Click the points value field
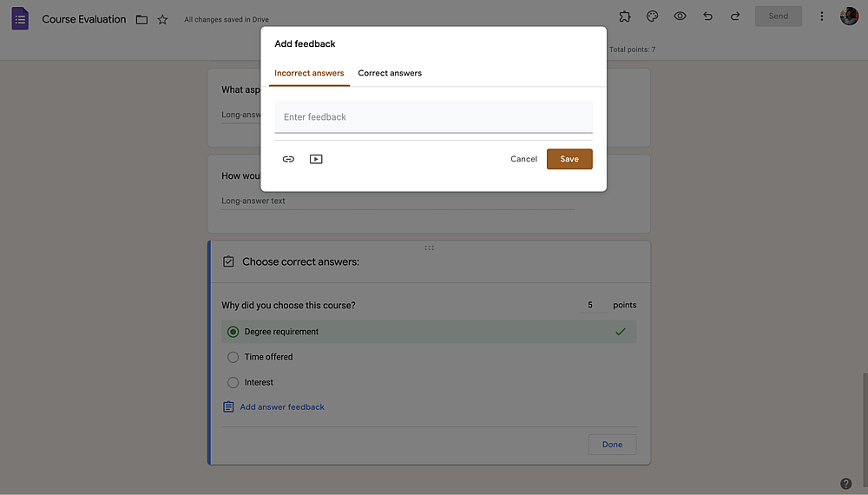Screen dimensions: 868x495 tap(594, 305)
